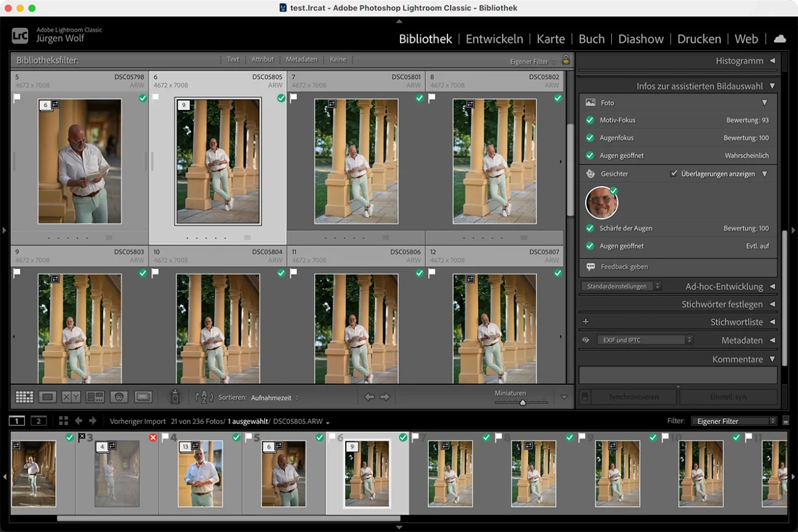The image size is (798, 532).
Task: Open filmstrip Eigener Filter dropdown
Action: pyautogui.click(x=734, y=421)
